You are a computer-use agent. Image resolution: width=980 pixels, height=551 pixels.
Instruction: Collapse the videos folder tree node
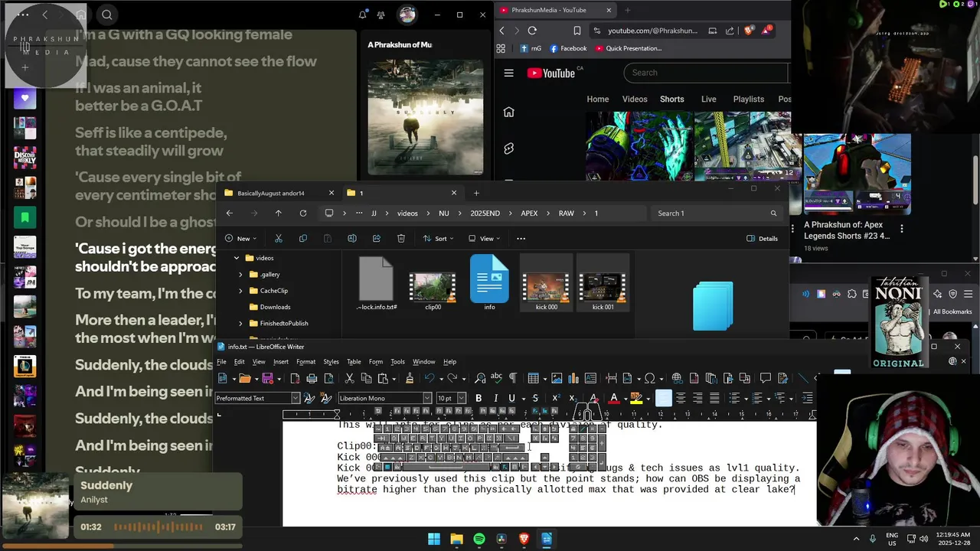(x=237, y=258)
